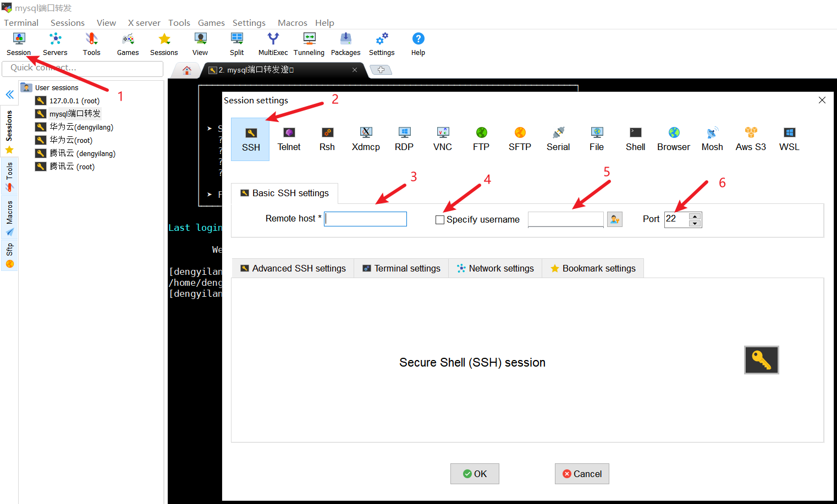Click the Remote host input field
837x504 pixels.
(366, 219)
